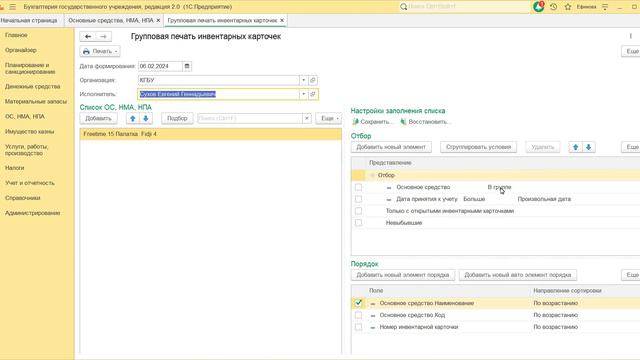The height and width of the screenshot is (360, 640).
Task: Move list item down in Список ОС
Action: coord(146,118)
